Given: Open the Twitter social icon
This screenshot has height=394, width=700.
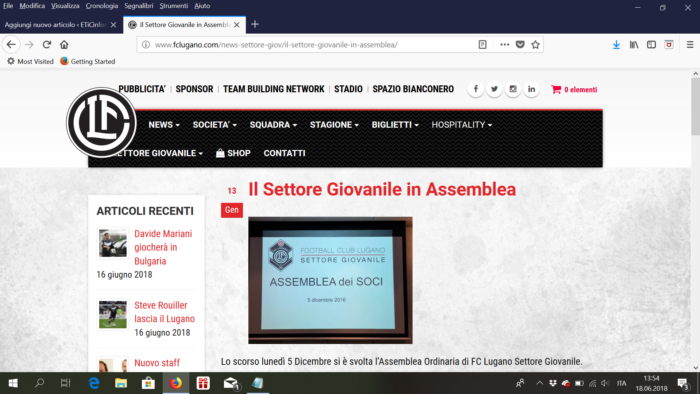Looking at the screenshot, I should point(494,89).
